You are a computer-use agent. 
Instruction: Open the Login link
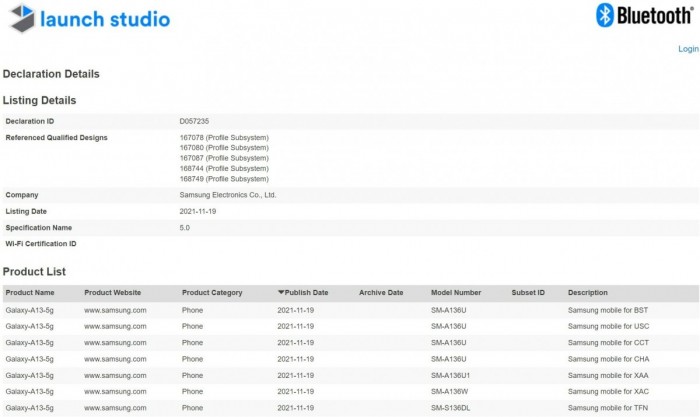tap(688, 49)
